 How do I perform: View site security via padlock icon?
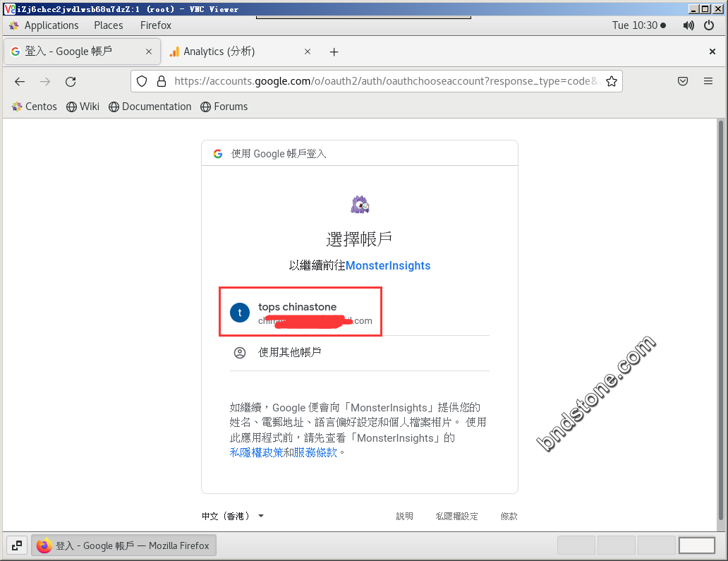162,81
